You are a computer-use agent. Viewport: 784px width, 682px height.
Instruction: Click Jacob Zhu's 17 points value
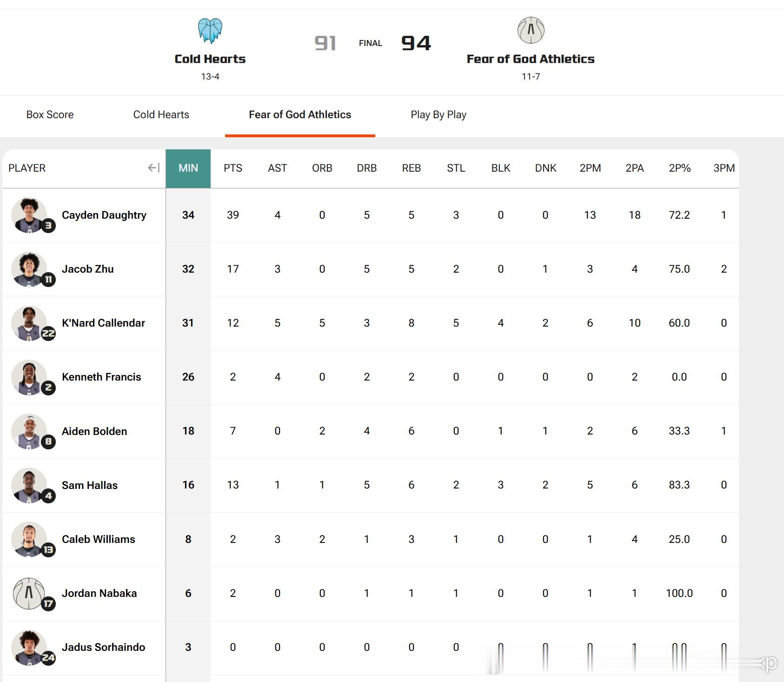pos(233,269)
